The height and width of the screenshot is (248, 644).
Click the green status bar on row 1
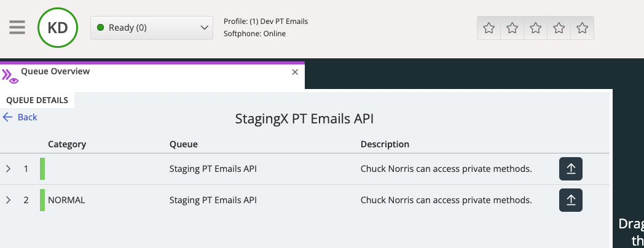[42, 169]
